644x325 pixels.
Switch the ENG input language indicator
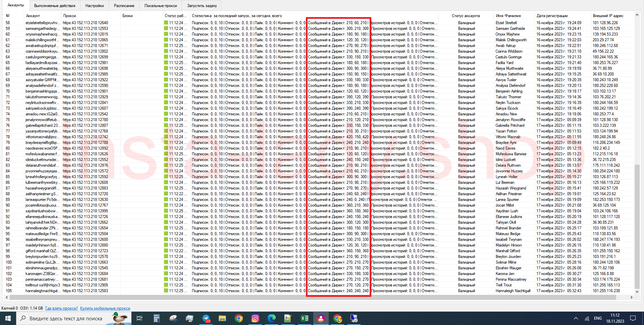tap(598, 318)
